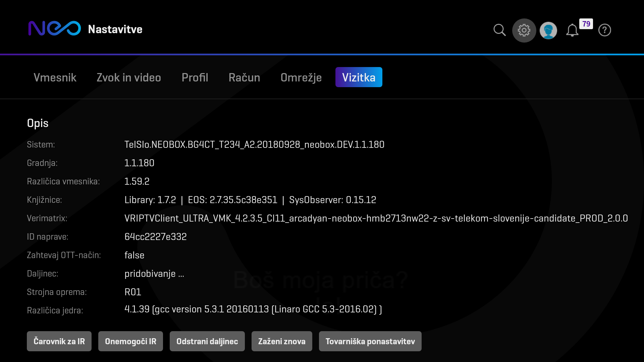The width and height of the screenshot is (644, 362).
Task: Click the Verimatrix: label
Action: click(47, 218)
